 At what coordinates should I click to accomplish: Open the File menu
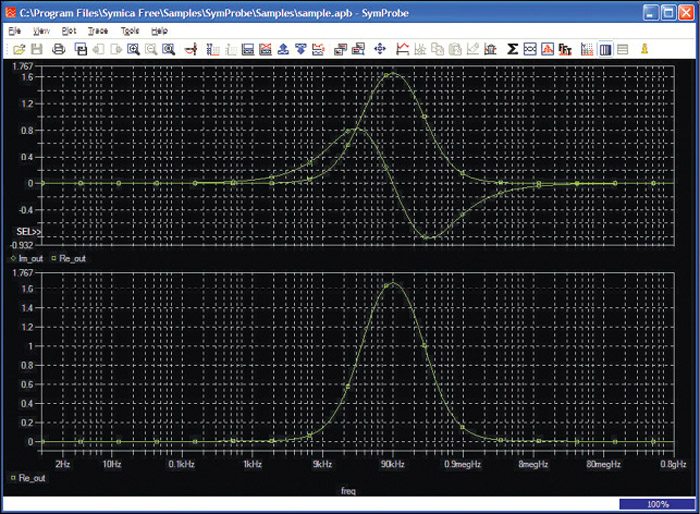pyautogui.click(x=14, y=31)
